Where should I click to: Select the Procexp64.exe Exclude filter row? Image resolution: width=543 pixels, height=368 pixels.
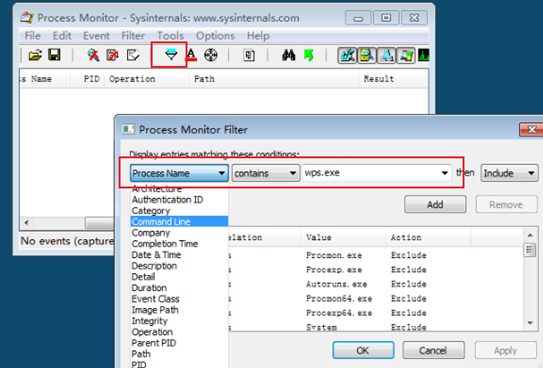[x=376, y=313]
